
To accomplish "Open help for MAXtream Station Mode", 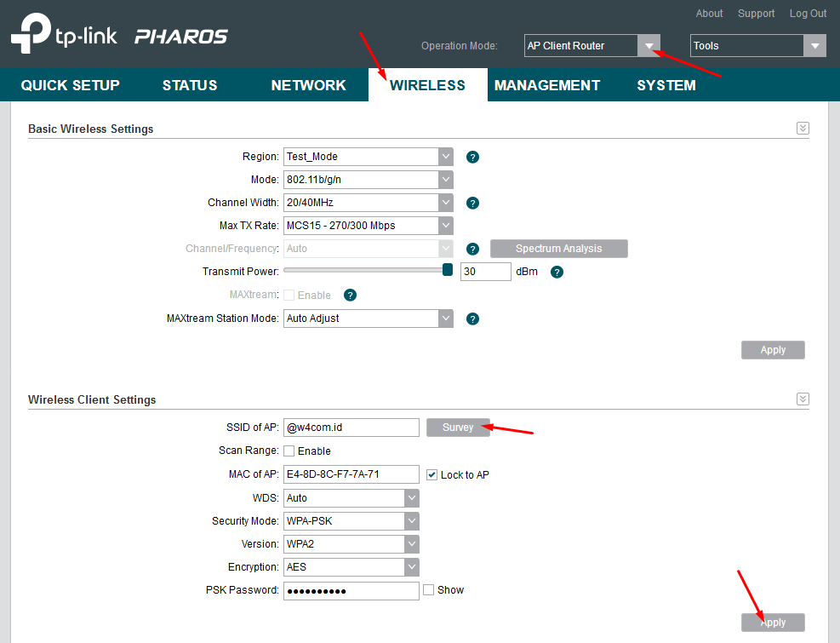I will 472,319.
